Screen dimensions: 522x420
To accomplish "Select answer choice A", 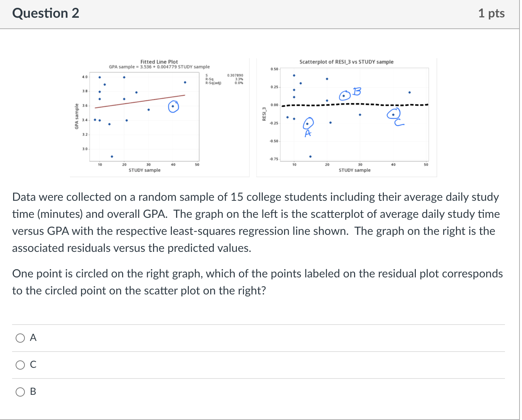I will click(x=20, y=338).
